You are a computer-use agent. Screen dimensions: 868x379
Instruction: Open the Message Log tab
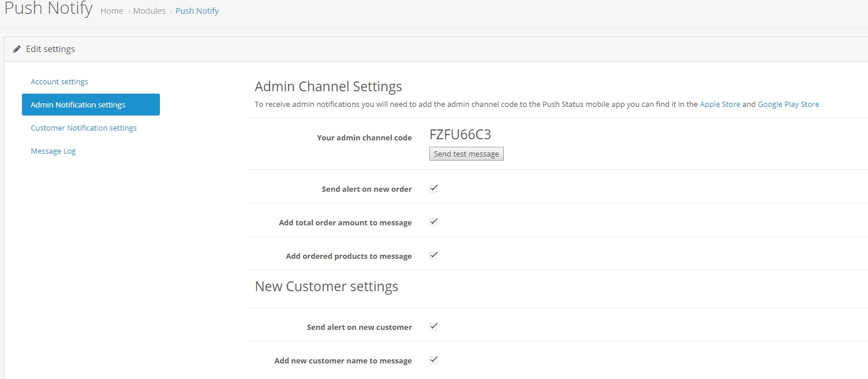point(53,151)
